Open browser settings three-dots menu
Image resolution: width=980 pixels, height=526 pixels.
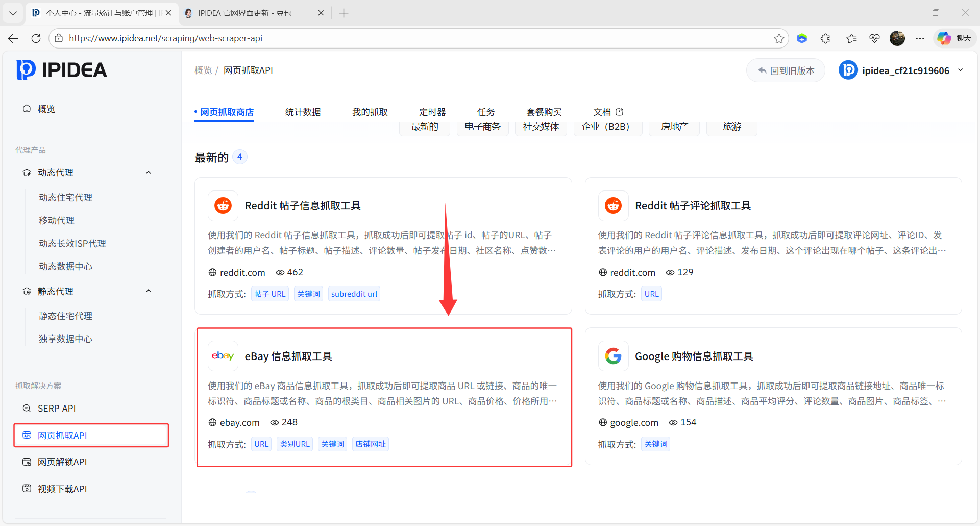920,38
